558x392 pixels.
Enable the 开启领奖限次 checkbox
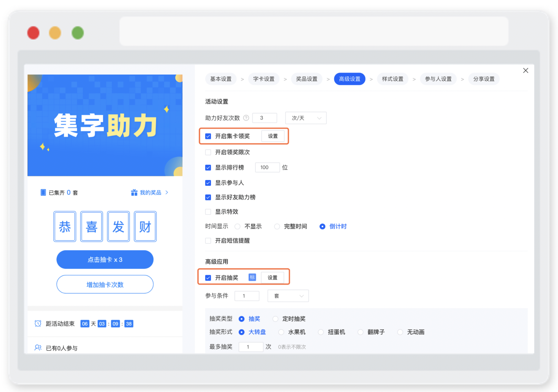point(208,152)
